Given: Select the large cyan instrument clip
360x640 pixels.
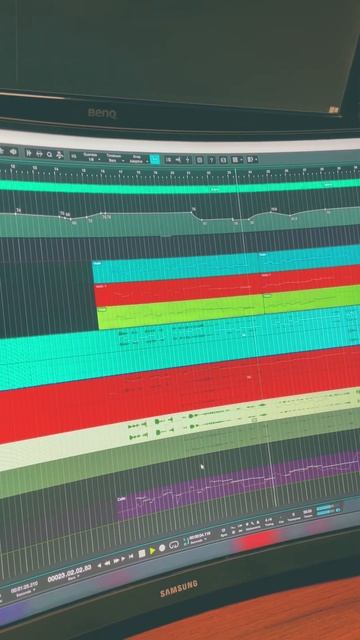Looking at the screenshot, I should tap(180, 348).
